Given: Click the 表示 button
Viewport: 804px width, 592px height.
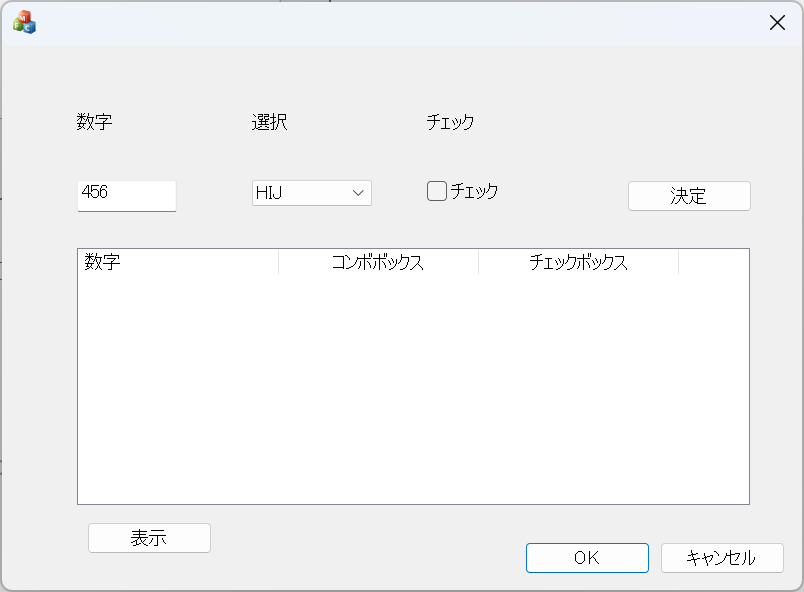Looking at the screenshot, I should click(x=149, y=538).
